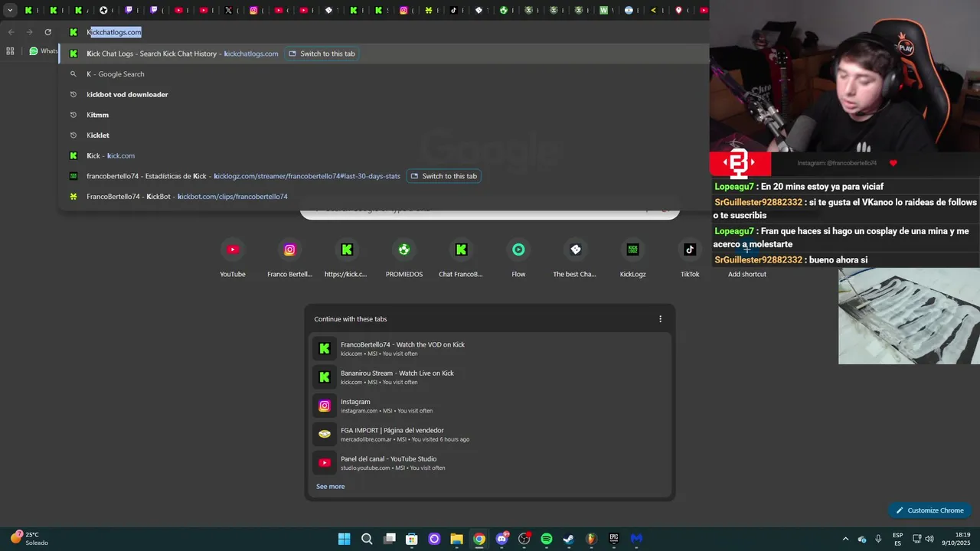Open the Flow shortcut
The height and width of the screenshot is (551, 980).
[518, 258]
